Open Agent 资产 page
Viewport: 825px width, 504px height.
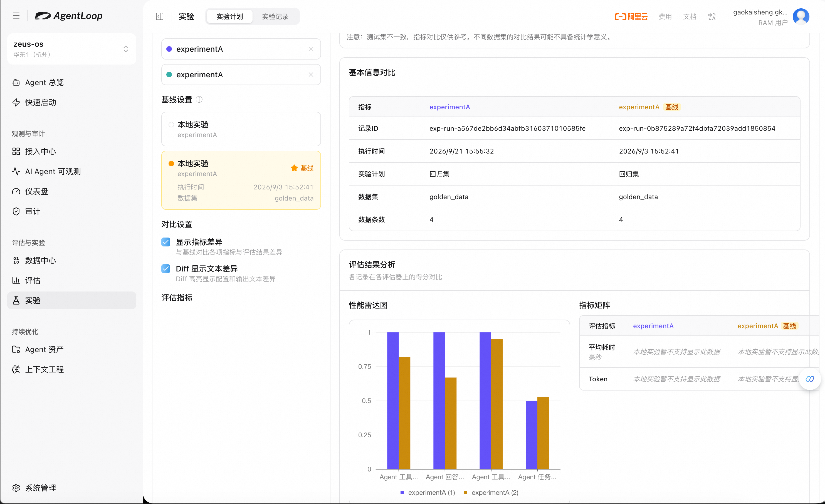(x=72, y=350)
